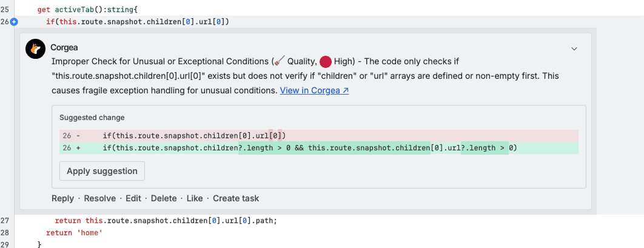Delete the Corgea comment
The width and height of the screenshot is (644, 248).
click(164, 198)
